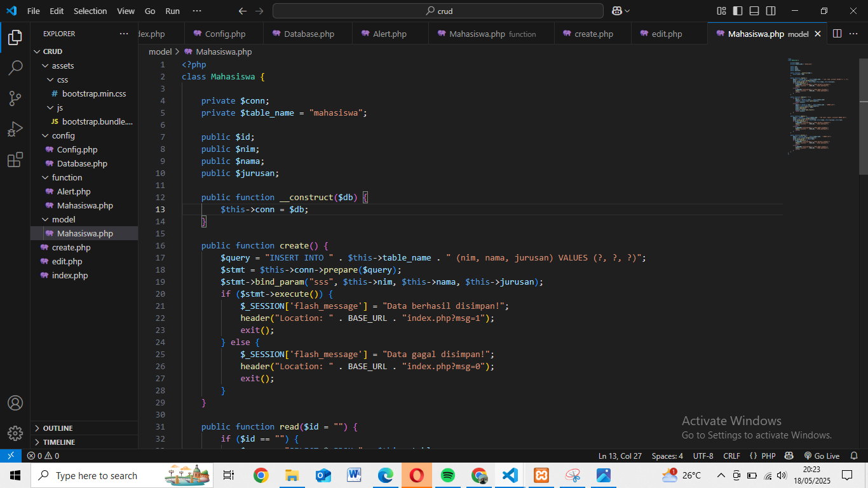Toggle the Primary Side Bar visibility icon

(x=736, y=11)
